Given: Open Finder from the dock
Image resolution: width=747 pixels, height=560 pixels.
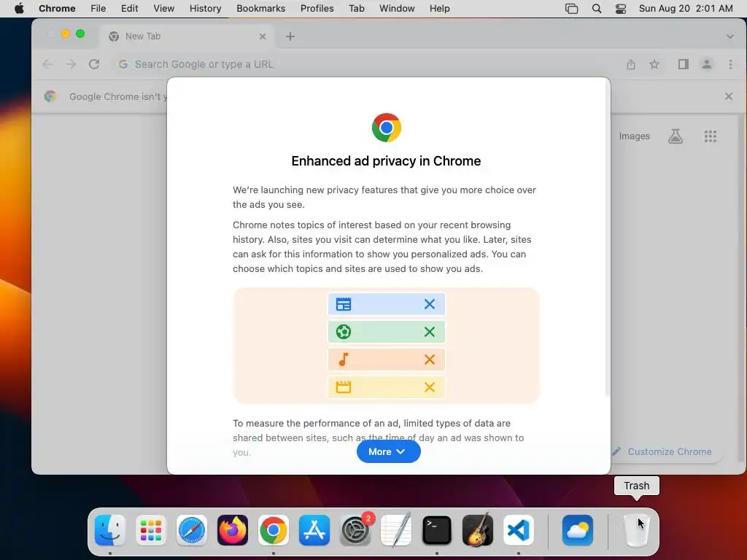Looking at the screenshot, I should click(x=110, y=529).
